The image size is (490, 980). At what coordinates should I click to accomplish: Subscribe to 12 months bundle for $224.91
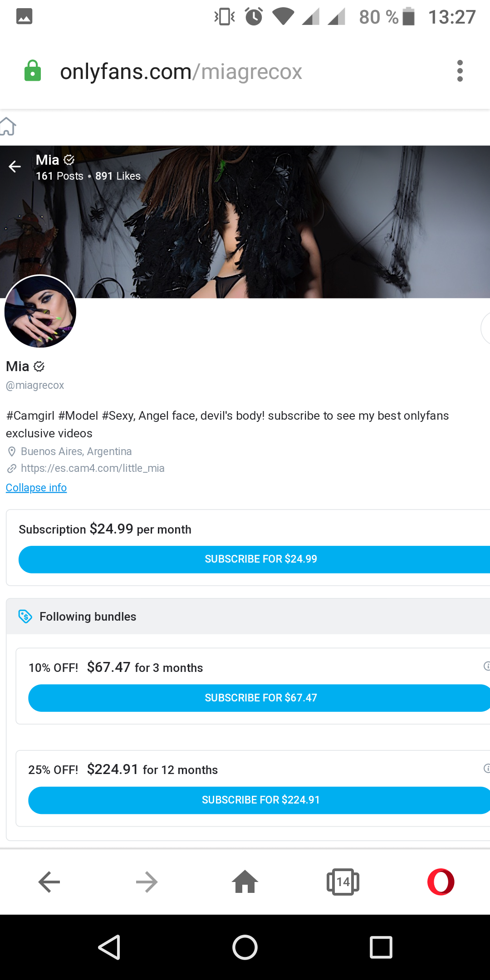pyautogui.click(x=260, y=800)
